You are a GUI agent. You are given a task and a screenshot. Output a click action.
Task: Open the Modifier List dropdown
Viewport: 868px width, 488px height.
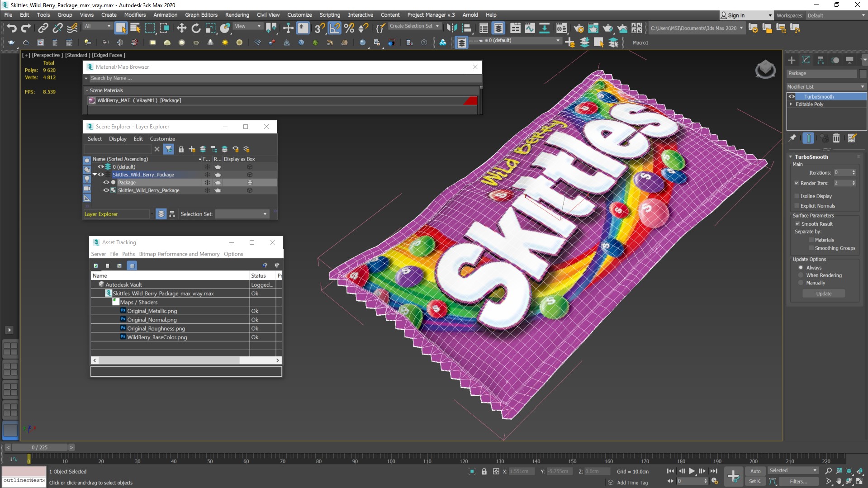click(826, 86)
